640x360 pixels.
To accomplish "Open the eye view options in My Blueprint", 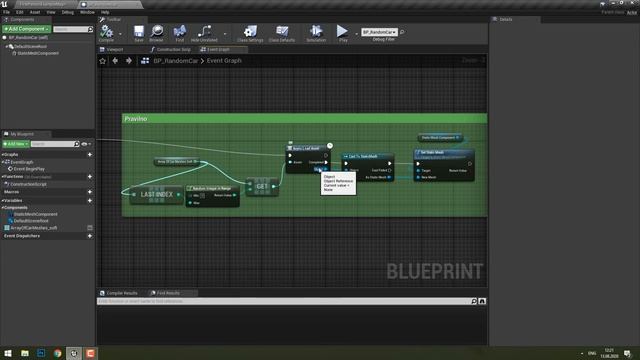I will click(85, 144).
